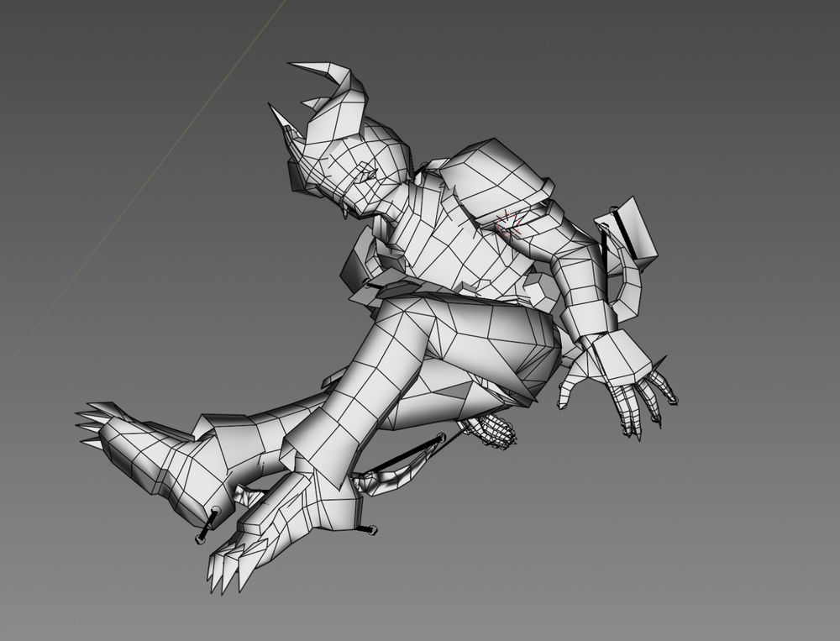Select the clenched fist below the thigh
The image size is (840, 641).
491,430
